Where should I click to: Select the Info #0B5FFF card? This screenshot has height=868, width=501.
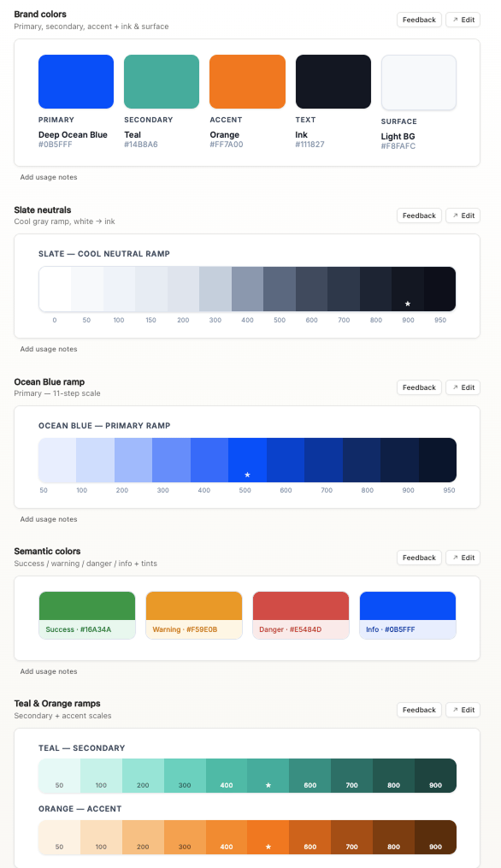click(x=408, y=616)
